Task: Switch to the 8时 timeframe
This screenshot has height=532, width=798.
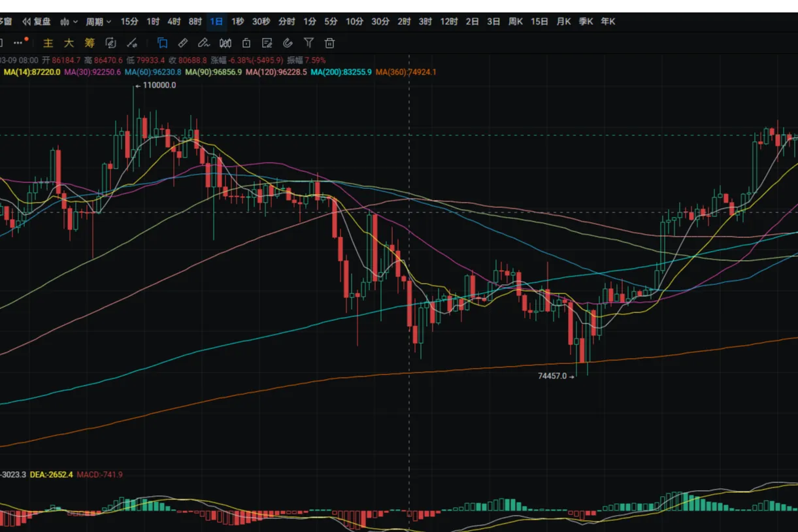Action: 195,22
